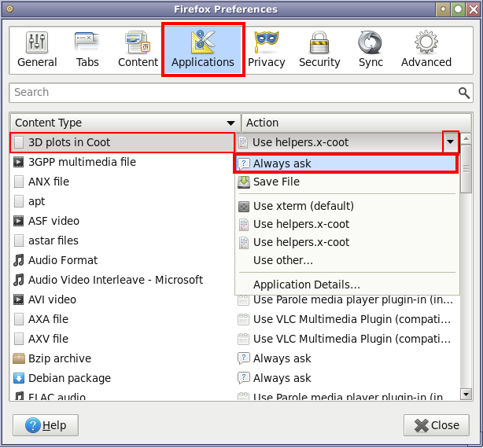
Task: Select the ASF video row
Action: point(122,221)
